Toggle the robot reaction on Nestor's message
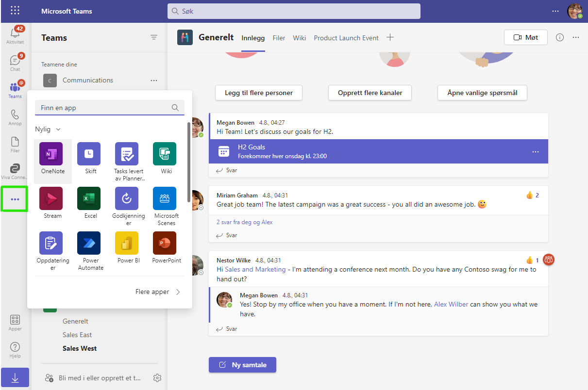Image resolution: width=588 pixels, height=390 pixels. tap(548, 260)
